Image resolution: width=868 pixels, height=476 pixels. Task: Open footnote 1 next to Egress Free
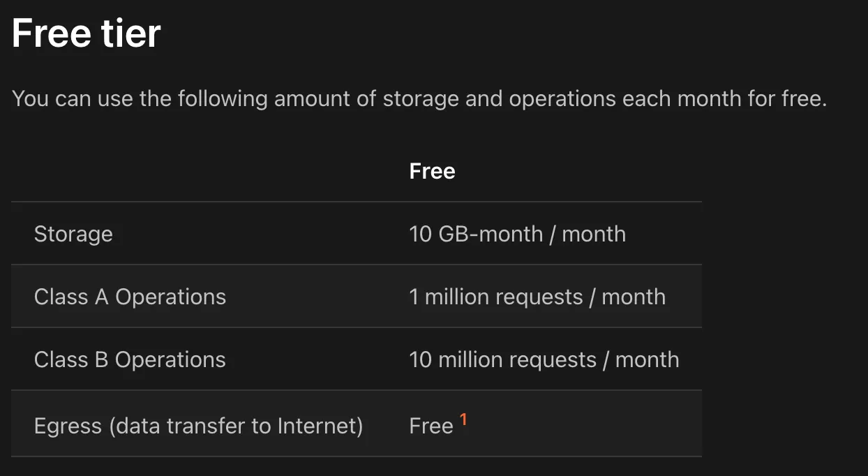click(463, 420)
